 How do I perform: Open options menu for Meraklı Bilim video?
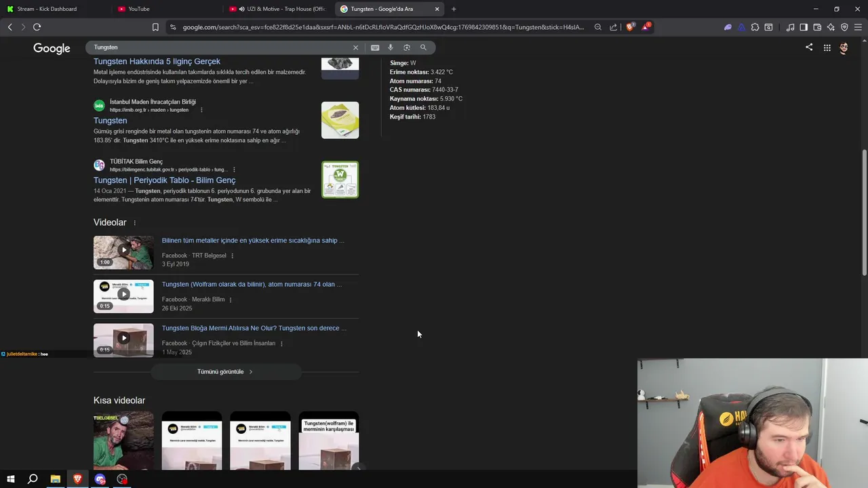click(x=231, y=300)
